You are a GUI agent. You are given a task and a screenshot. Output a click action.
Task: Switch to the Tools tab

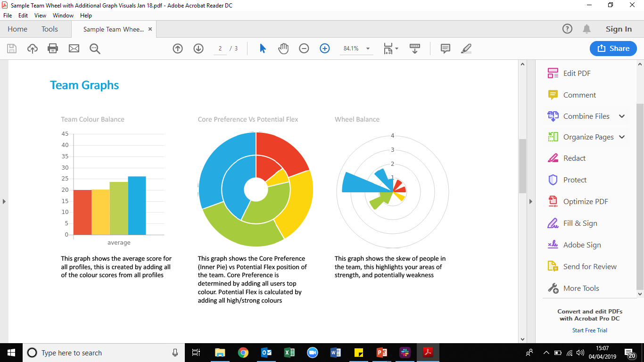[x=50, y=29]
